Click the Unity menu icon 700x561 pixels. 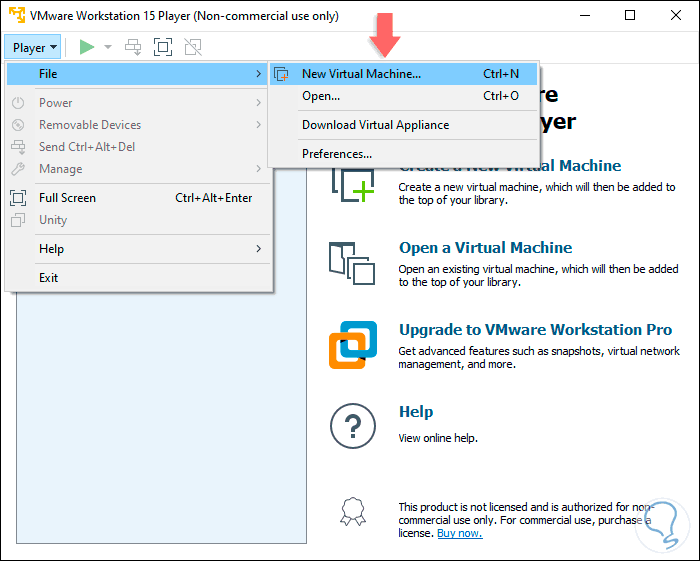(18, 220)
